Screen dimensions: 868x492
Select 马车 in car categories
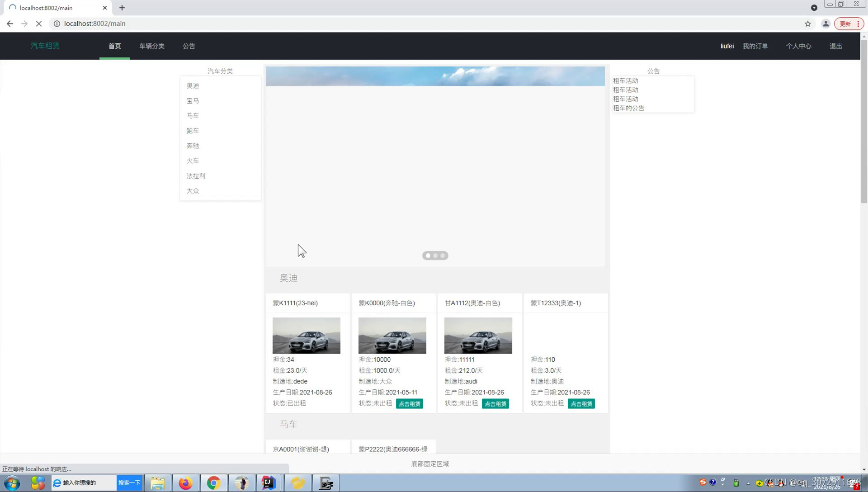(x=193, y=115)
